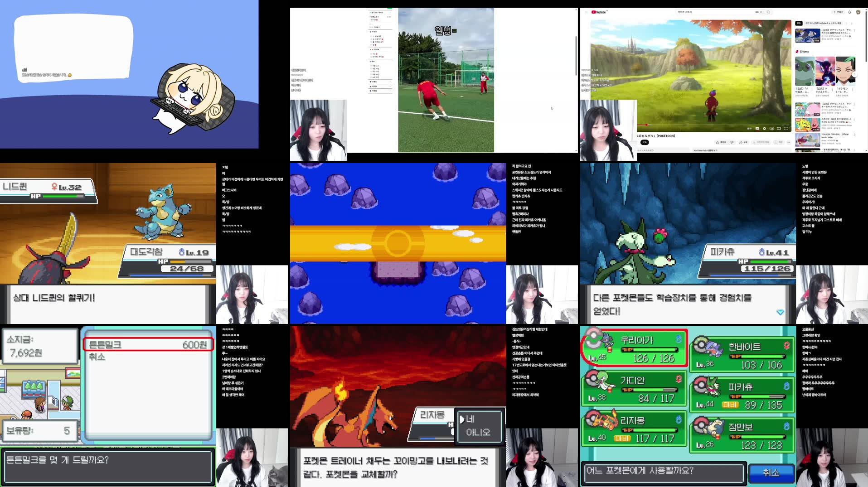
Task: Click the red YouTube progress bar scrubber
Action: click(646, 125)
